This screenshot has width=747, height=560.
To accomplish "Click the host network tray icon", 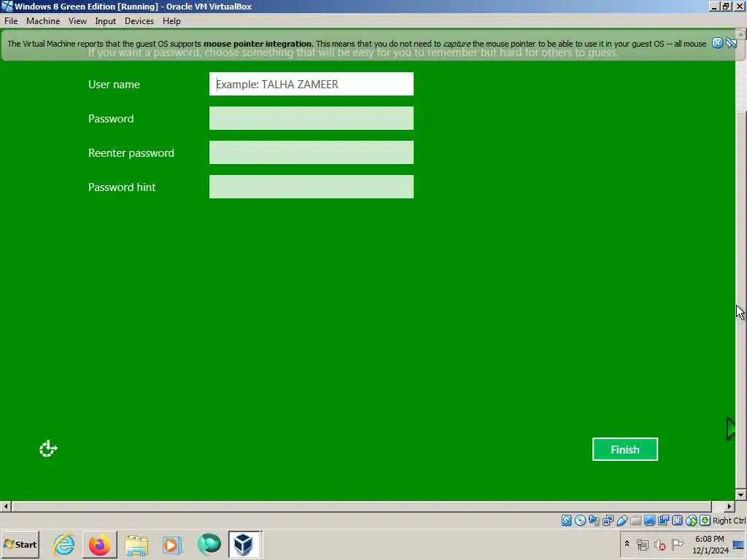I will [643, 544].
